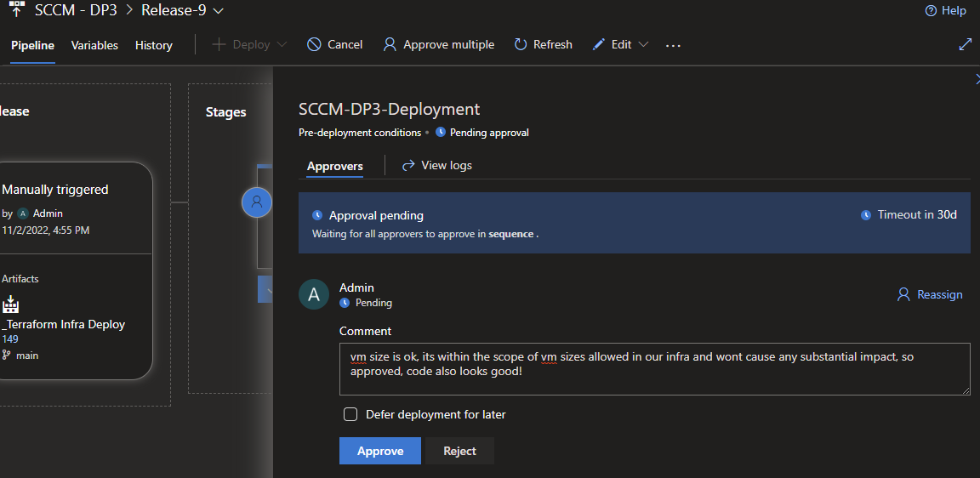Switch to the Variables tab
This screenshot has height=478, width=980.
(94, 45)
